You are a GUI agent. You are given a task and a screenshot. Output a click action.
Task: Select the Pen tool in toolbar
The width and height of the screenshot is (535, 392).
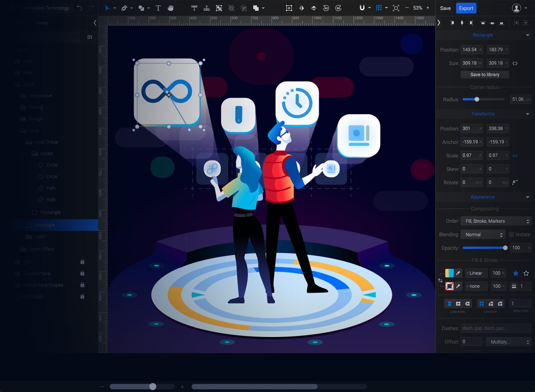124,8
